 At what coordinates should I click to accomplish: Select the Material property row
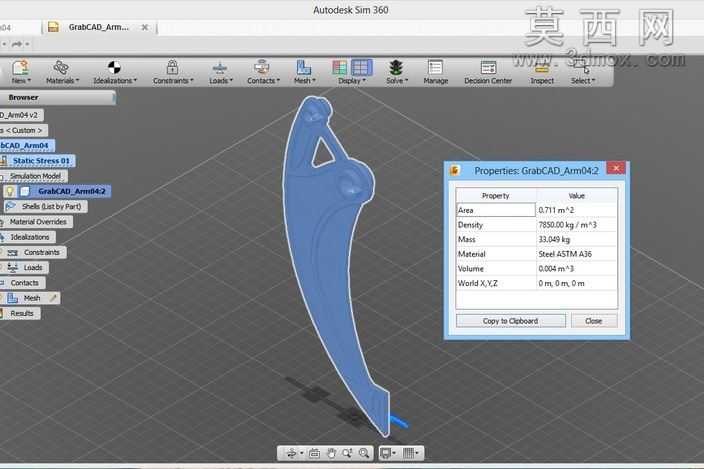[537, 254]
